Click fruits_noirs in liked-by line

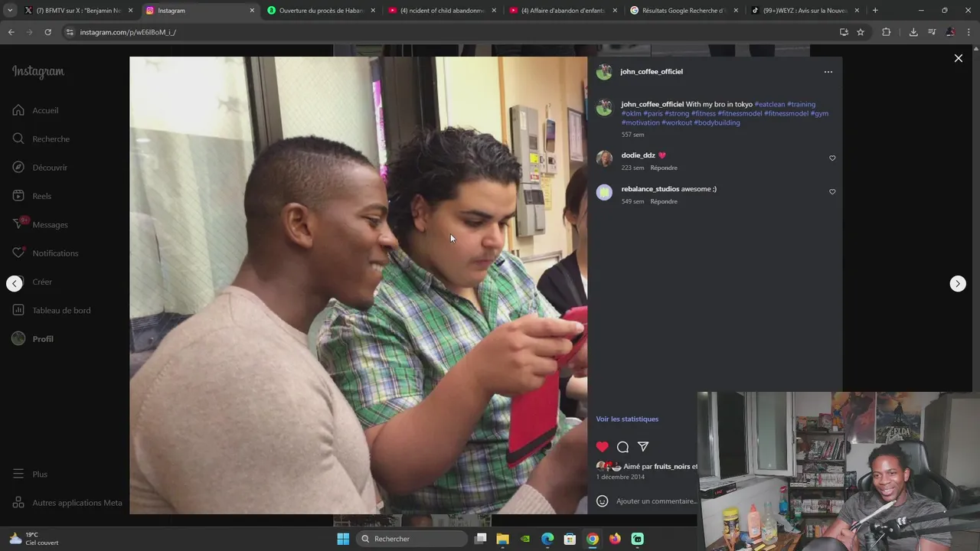671,466
